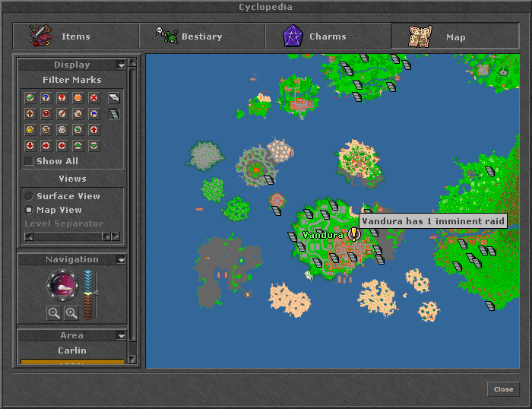Zoom out with the minus magnifier

[x=54, y=313]
